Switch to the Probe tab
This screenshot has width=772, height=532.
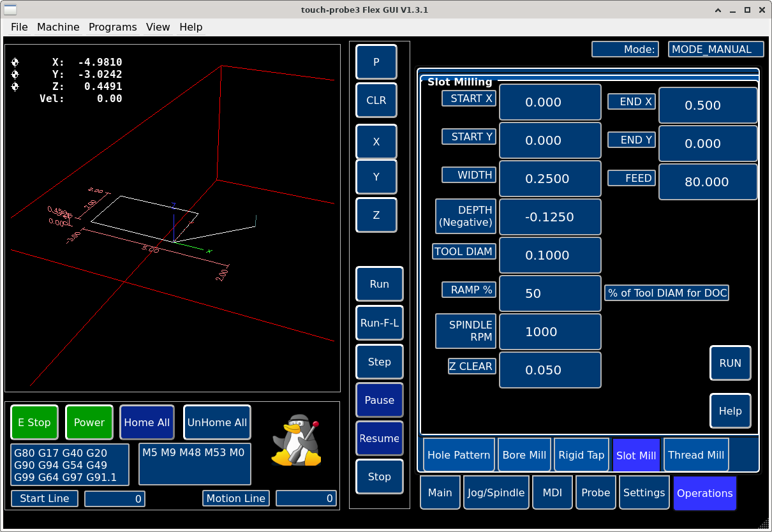coord(595,492)
